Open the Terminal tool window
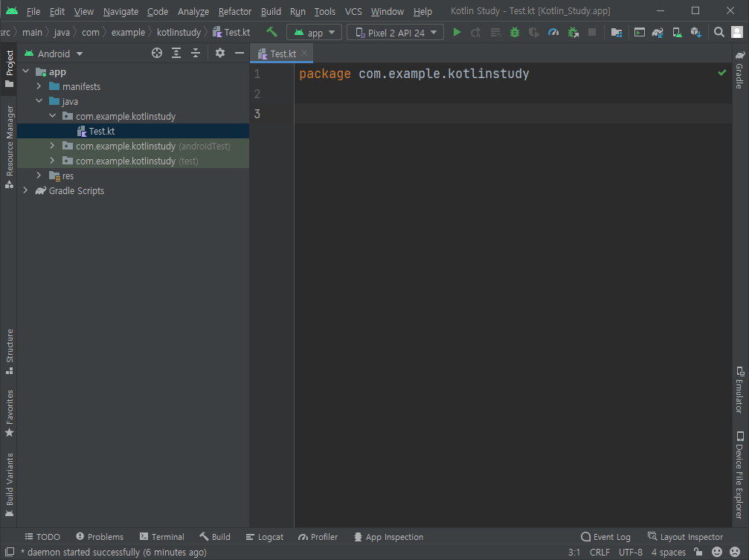This screenshot has height=560, width=749. (x=162, y=537)
